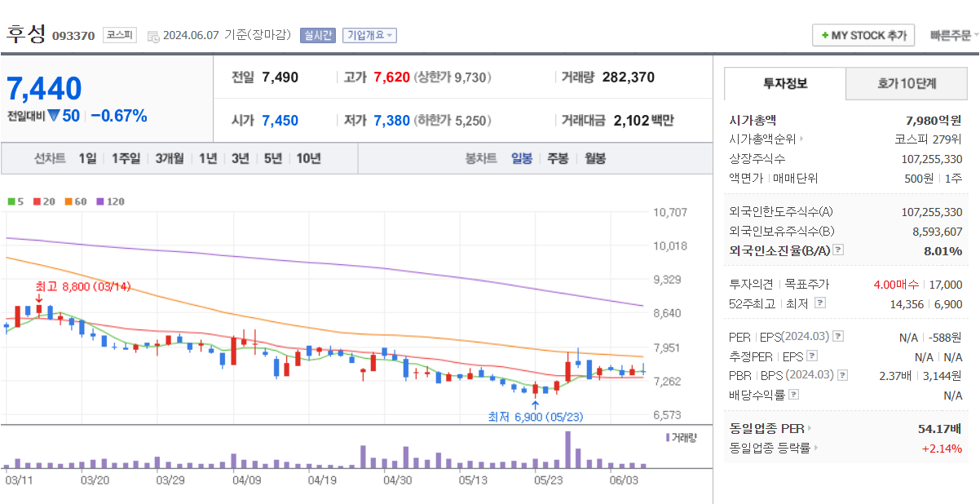
Task: Click the stock code 093370
Action: pos(73,36)
